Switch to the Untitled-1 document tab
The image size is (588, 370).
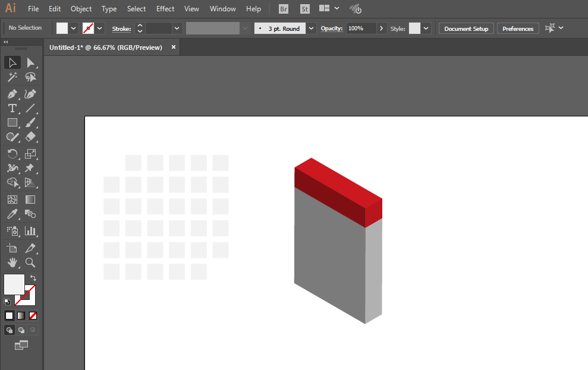pyautogui.click(x=106, y=48)
